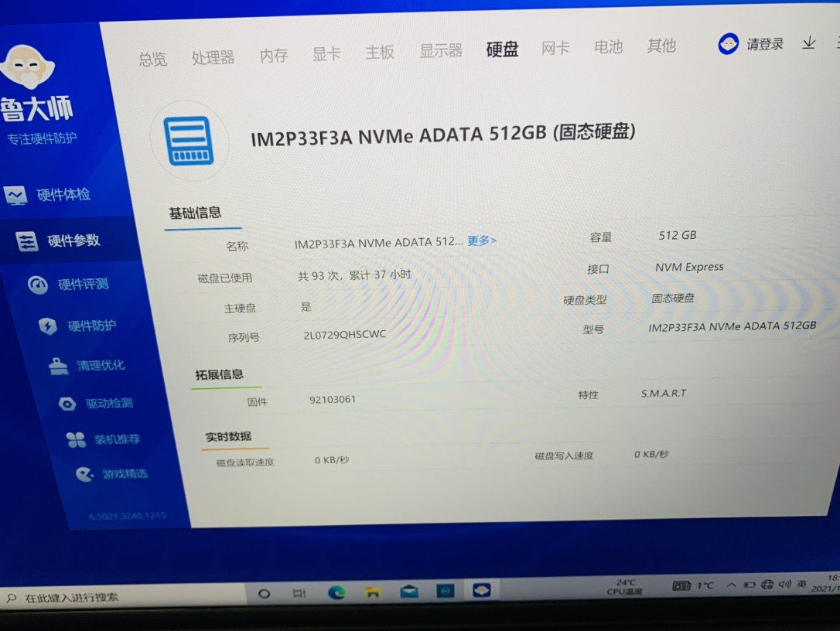
Task: Click the 硬盘类型 value 固态硬盘
Action: click(x=673, y=298)
